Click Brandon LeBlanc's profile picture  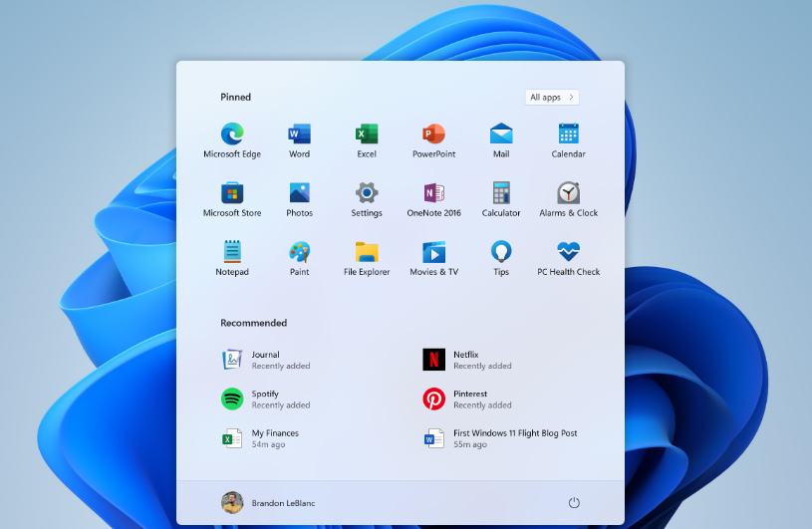[x=232, y=503]
